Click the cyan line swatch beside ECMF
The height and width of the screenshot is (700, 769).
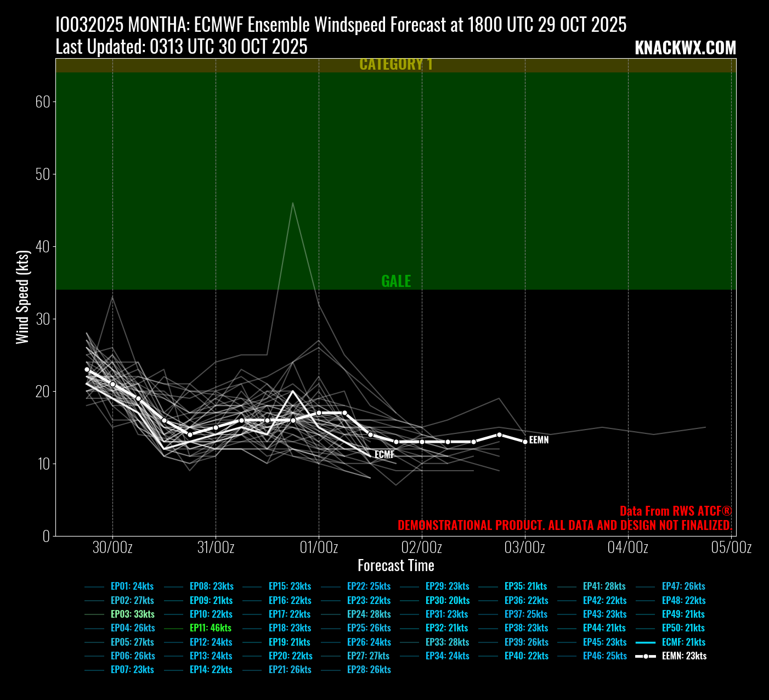[646, 642]
